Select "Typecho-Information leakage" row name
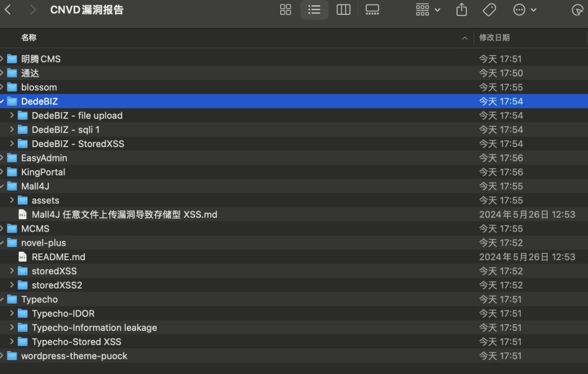 point(94,328)
